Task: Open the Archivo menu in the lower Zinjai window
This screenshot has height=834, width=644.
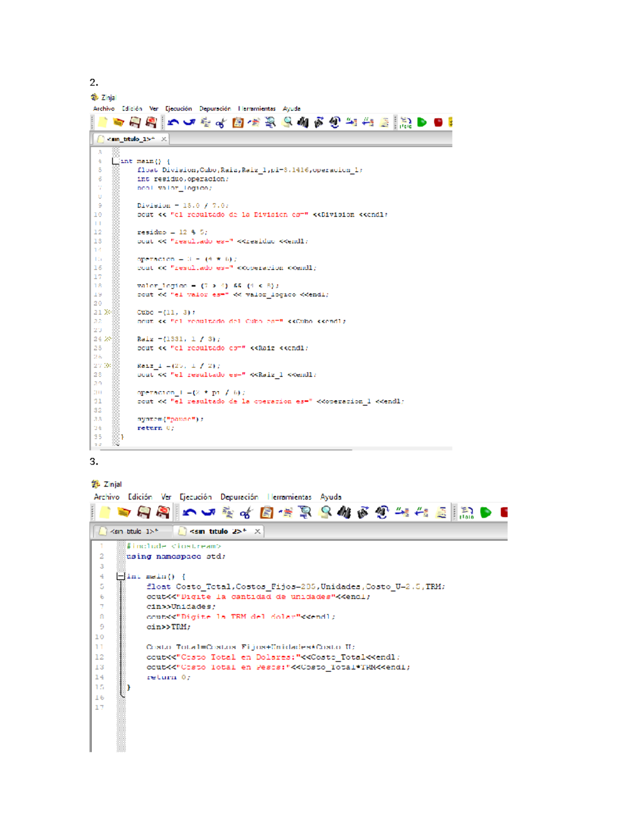Action: [x=106, y=497]
